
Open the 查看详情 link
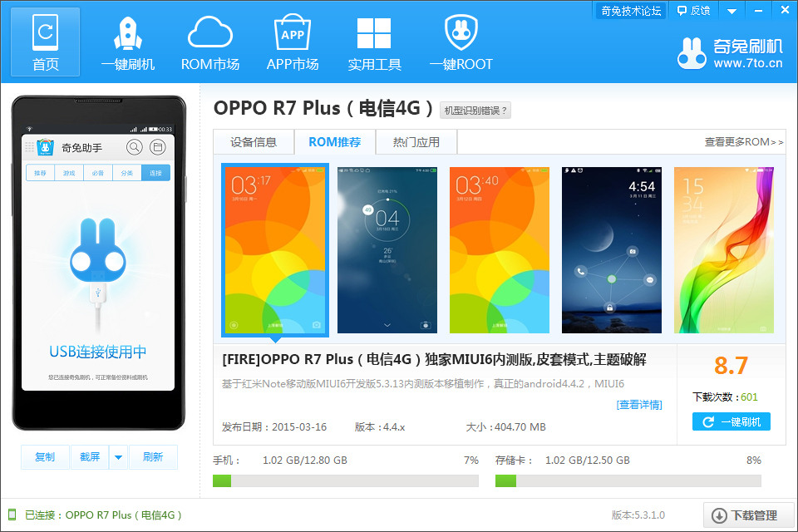tap(639, 405)
